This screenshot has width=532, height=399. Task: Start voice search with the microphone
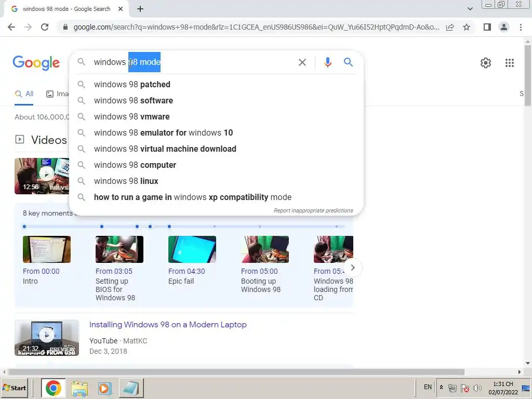(327, 62)
